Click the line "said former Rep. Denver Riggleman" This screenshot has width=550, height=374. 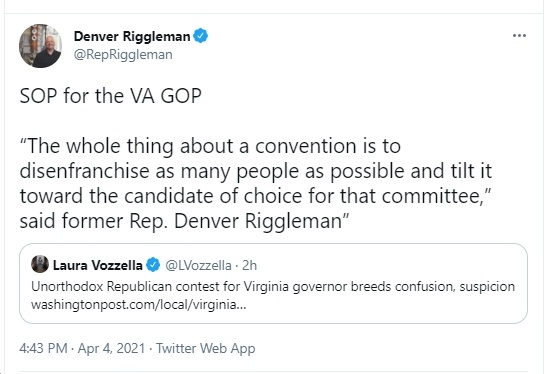pos(184,221)
